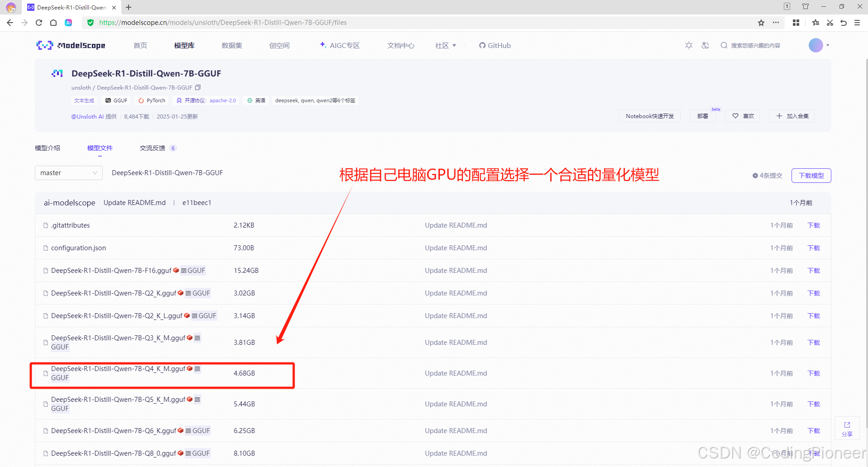The width and height of the screenshot is (868, 467).
Task: View the 4条提交 commit history
Action: click(768, 176)
